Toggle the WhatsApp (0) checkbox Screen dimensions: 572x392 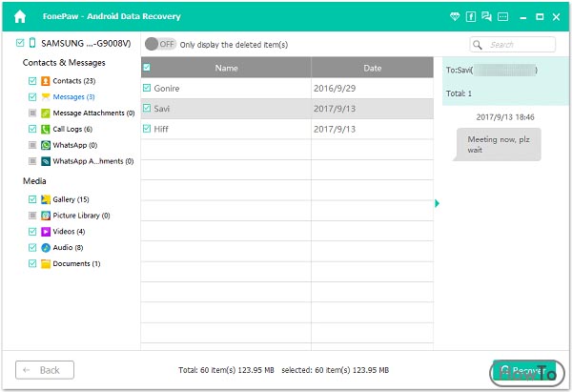click(32, 145)
